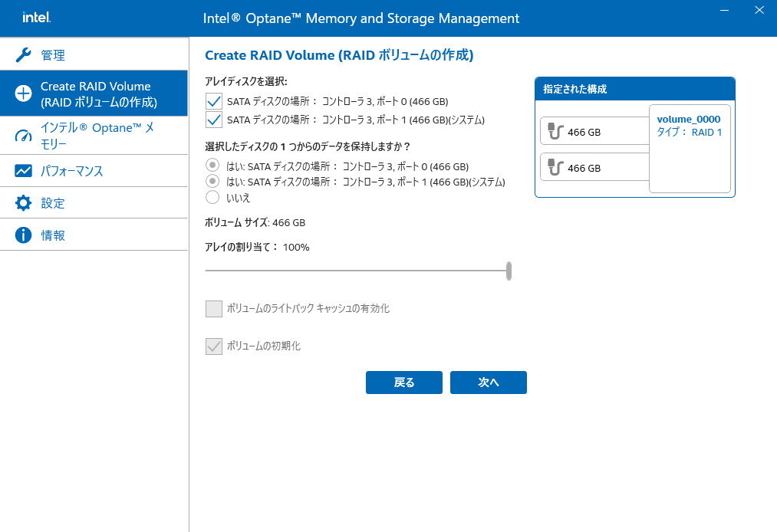The height and width of the screenshot is (532, 777).
Task: Click アレイの割り当て: 100% label
Action: [257, 247]
